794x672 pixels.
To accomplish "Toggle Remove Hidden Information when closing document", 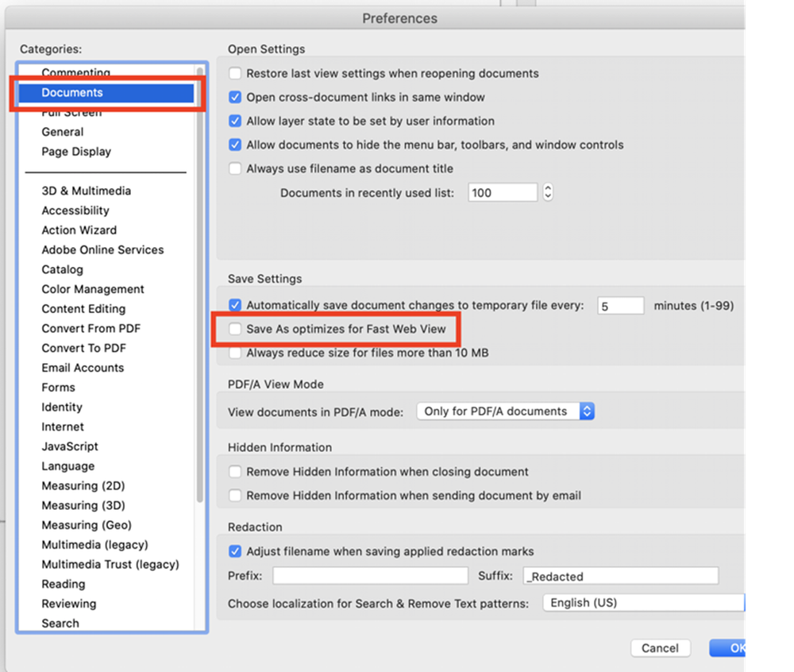I will (235, 472).
